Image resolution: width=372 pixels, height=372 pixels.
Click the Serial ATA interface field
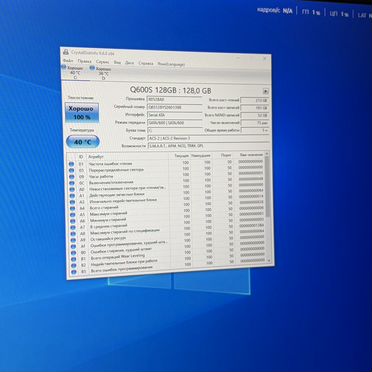pyautogui.click(x=175, y=115)
